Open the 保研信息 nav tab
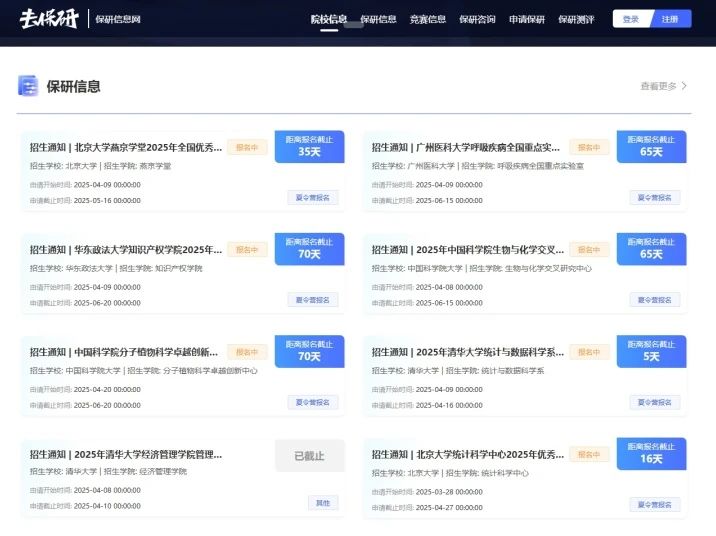This screenshot has width=716, height=536. (378, 19)
